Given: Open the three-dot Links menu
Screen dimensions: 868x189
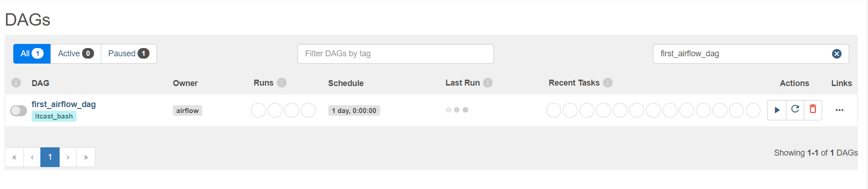Looking at the screenshot, I should [840, 110].
